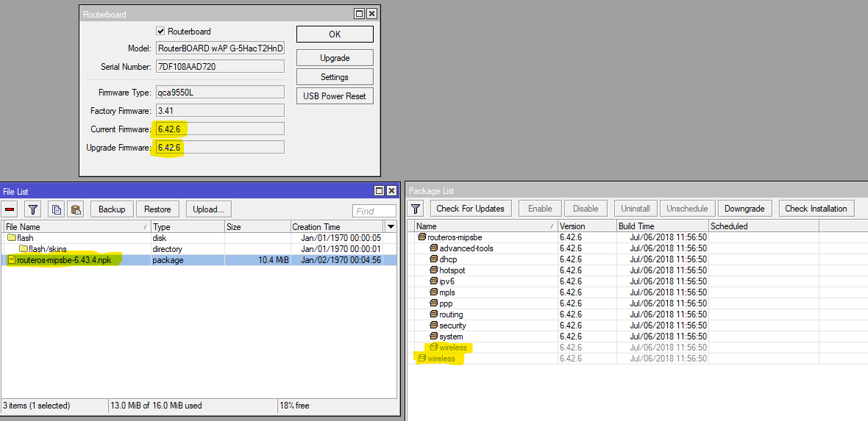
Task: Click the flash/skins folder icon
Action: pyautogui.click(x=24, y=249)
